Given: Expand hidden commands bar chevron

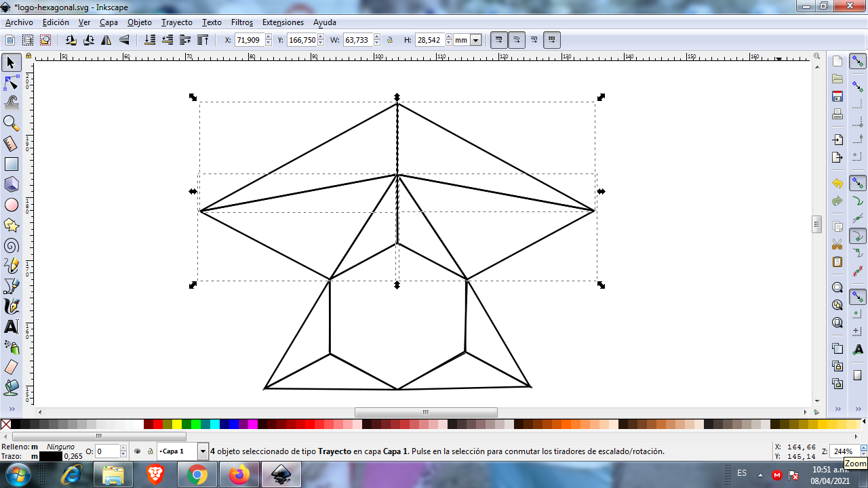Looking at the screenshot, I should tap(837, 409).
